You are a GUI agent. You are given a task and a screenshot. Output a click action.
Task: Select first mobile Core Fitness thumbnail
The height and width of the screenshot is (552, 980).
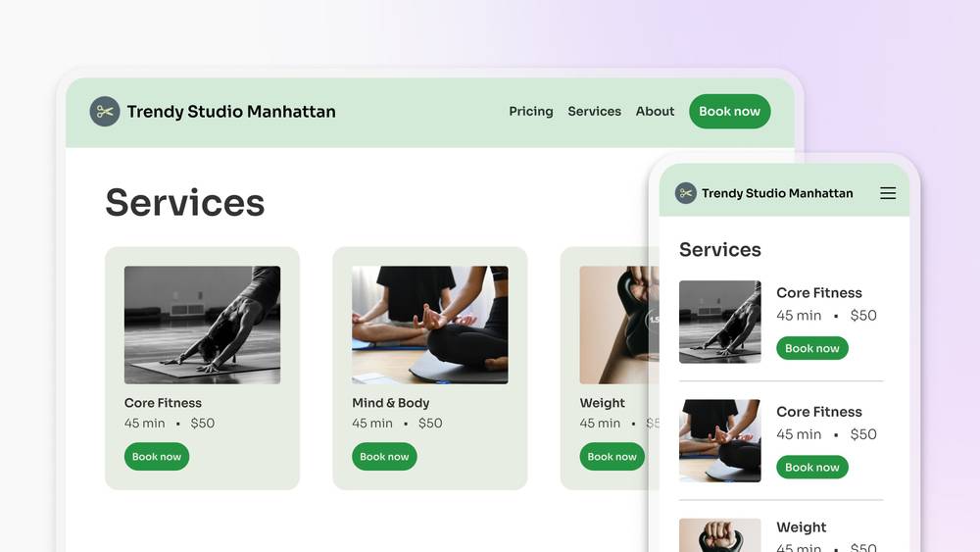pyautogui.click(x=720, y=322)
